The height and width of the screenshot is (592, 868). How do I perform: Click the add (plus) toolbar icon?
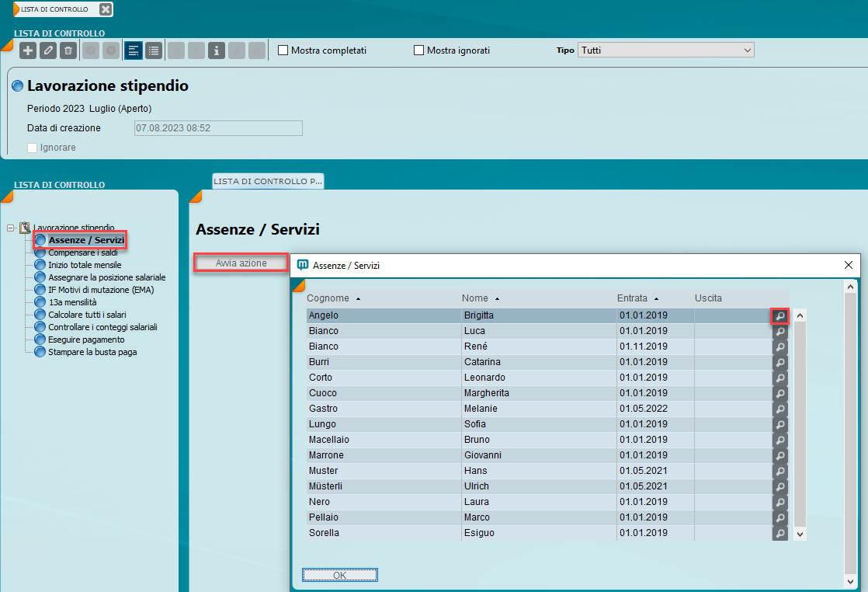click(28, 50)
